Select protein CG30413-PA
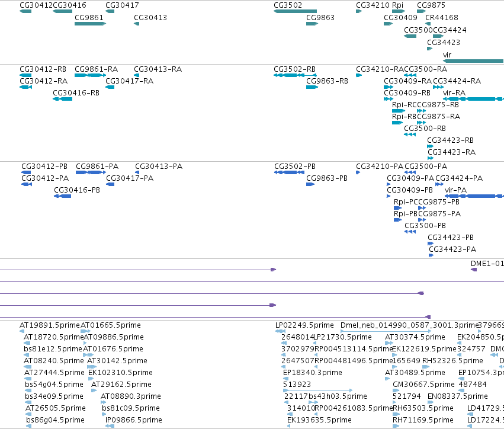The image size is (504, 429). pyautogui.click(x=159, y=167)
